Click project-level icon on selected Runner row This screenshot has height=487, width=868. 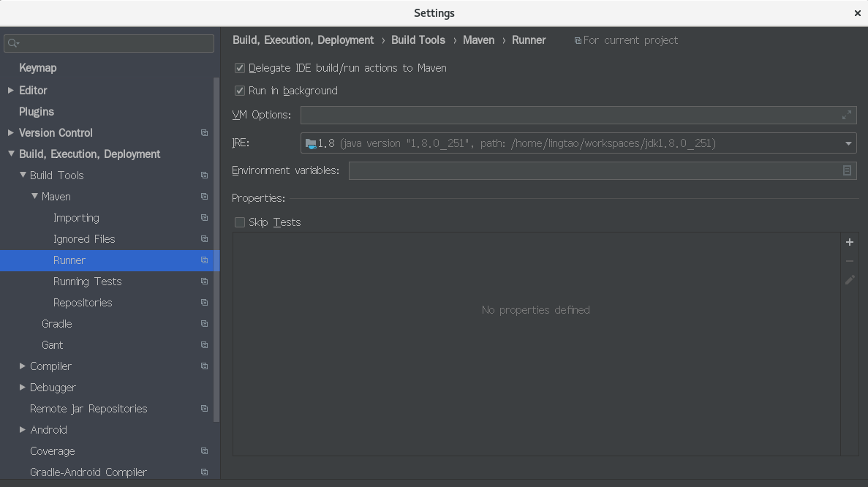(x=204, y=260)
